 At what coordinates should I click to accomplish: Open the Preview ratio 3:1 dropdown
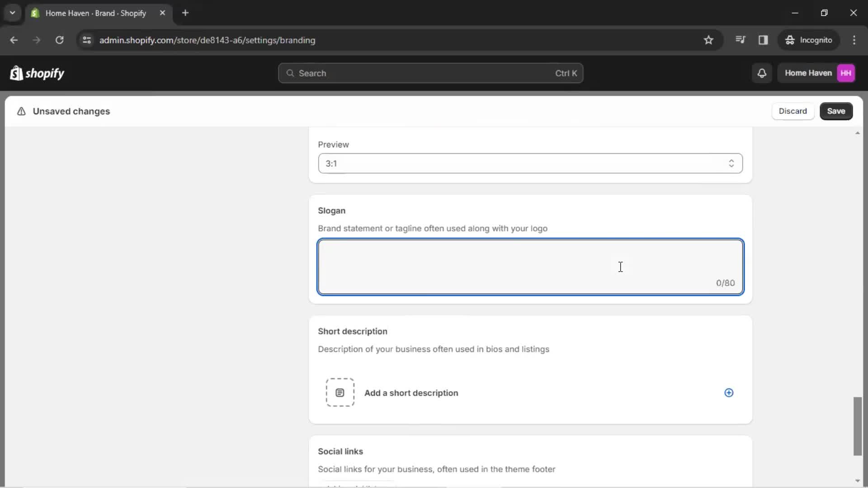point(530,164)
